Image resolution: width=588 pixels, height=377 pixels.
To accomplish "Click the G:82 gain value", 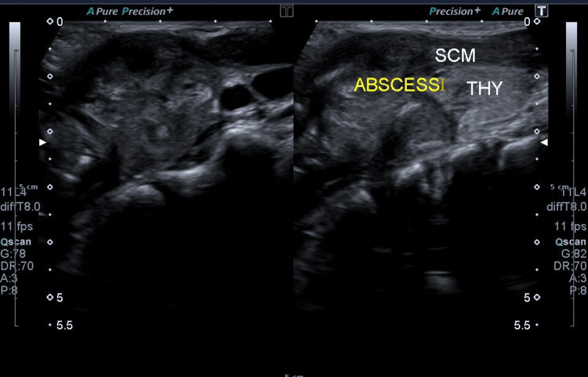I will click(x=574, y=254).
